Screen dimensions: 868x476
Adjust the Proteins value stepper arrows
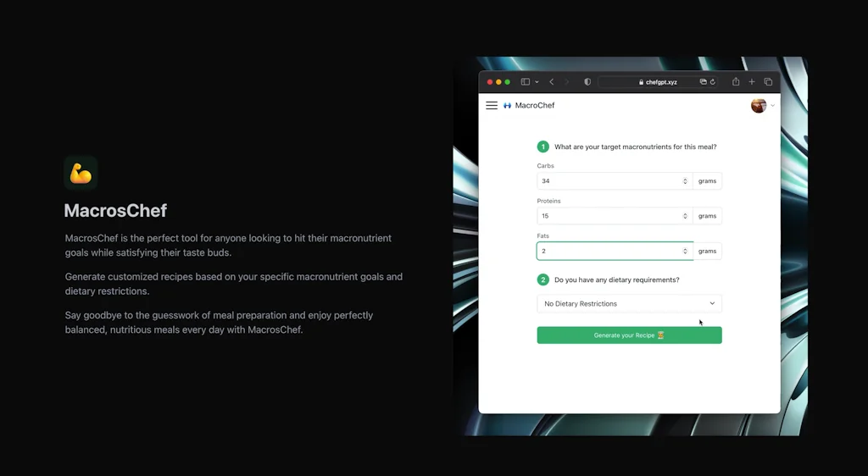685,216
